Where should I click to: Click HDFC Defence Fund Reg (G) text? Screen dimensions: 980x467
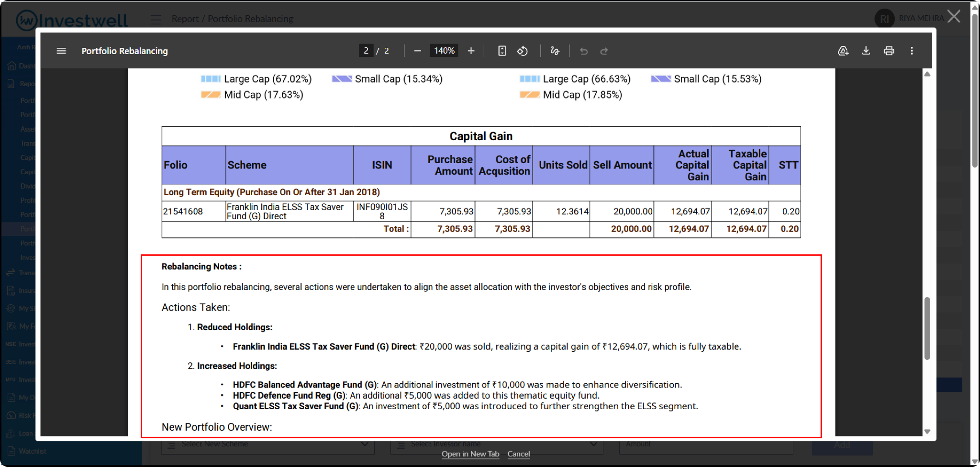tap(289, 395)
